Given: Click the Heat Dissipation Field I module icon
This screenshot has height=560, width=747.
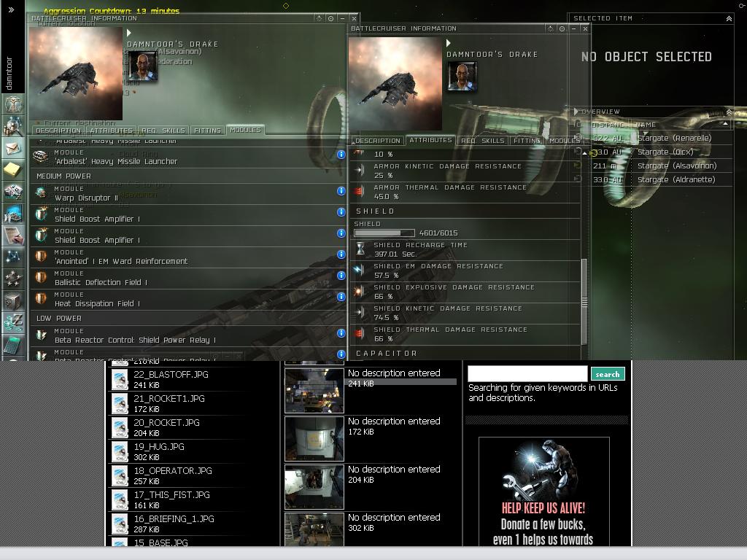Looking at the screenshot, I should [x=42, y=298].
